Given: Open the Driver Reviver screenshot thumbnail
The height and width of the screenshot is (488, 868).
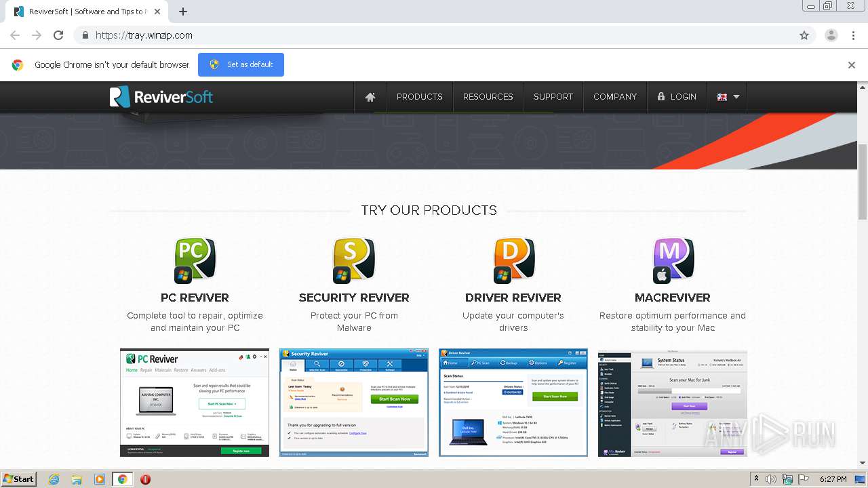Looking at the screenshot, I should (513, 403).
